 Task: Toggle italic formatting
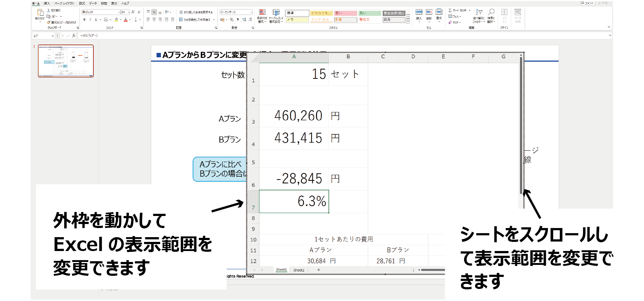tap(90, 20)
